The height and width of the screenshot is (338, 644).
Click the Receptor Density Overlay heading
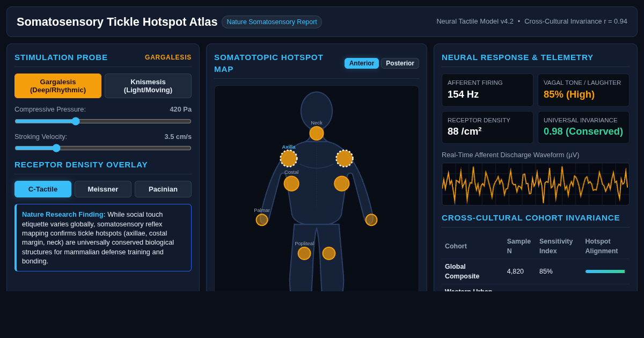point(81,165)
